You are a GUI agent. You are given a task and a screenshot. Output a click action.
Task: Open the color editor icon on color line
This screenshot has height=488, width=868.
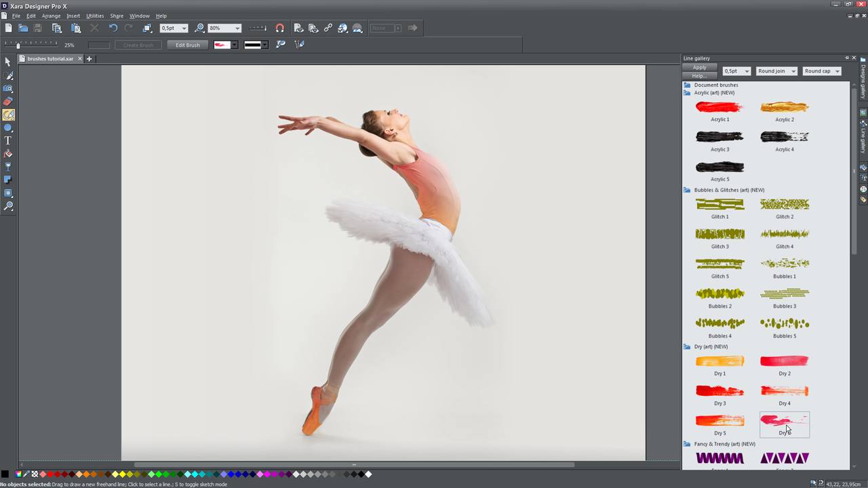(18, 474)
